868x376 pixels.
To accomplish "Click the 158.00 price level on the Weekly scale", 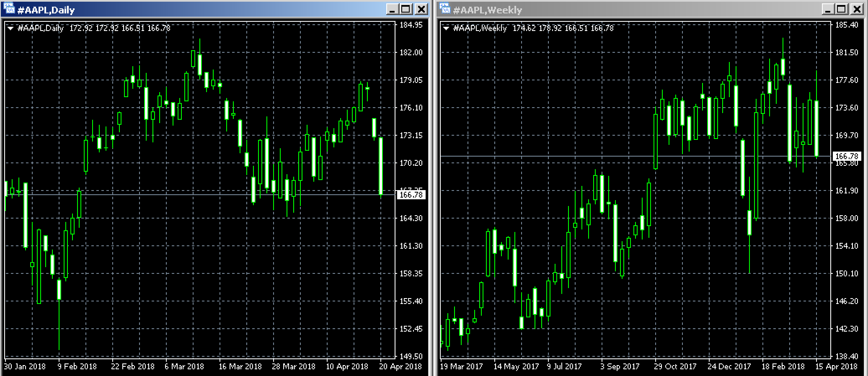I will (847, 219).
